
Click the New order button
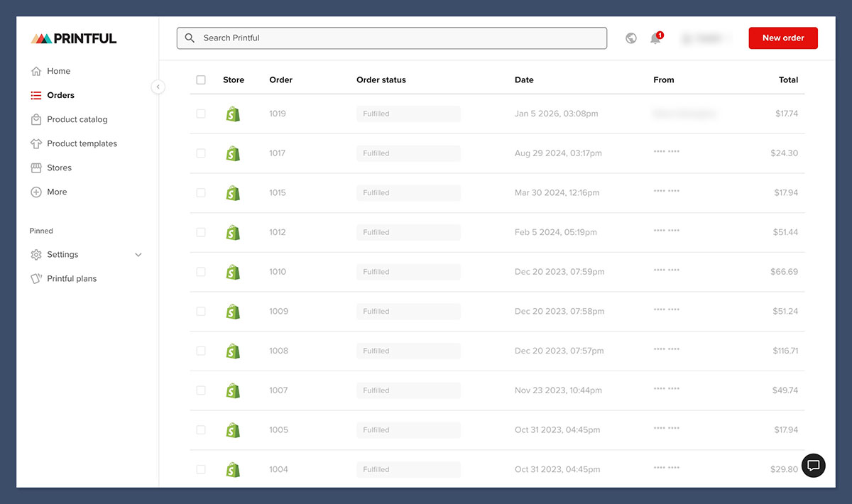(x=782, y=38)
